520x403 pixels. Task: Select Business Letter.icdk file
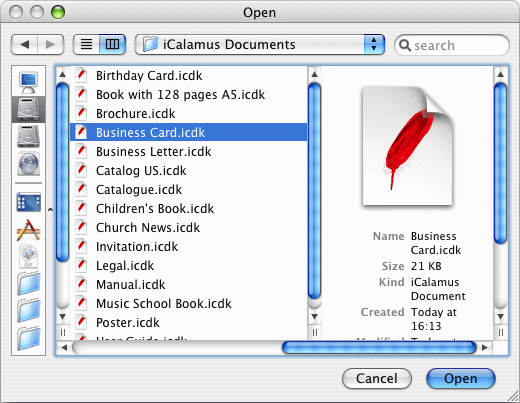188,152
